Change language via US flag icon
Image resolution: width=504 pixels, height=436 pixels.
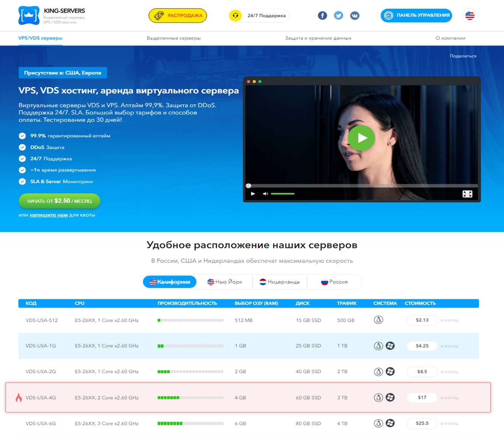coord(470,16)
